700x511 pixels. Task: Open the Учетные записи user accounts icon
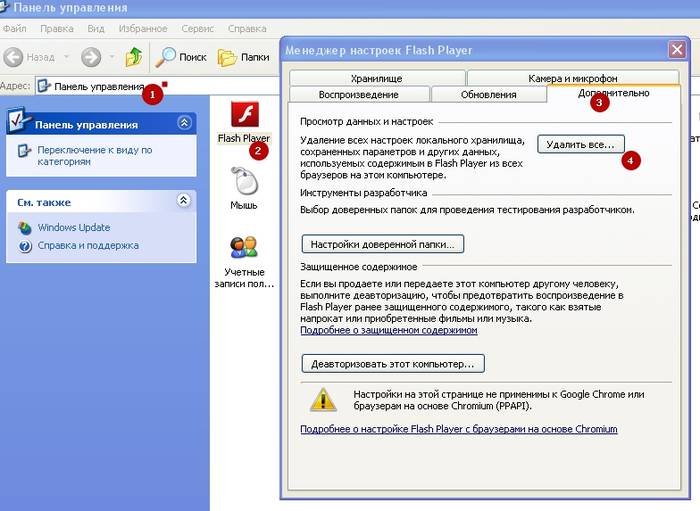point(244,248)
